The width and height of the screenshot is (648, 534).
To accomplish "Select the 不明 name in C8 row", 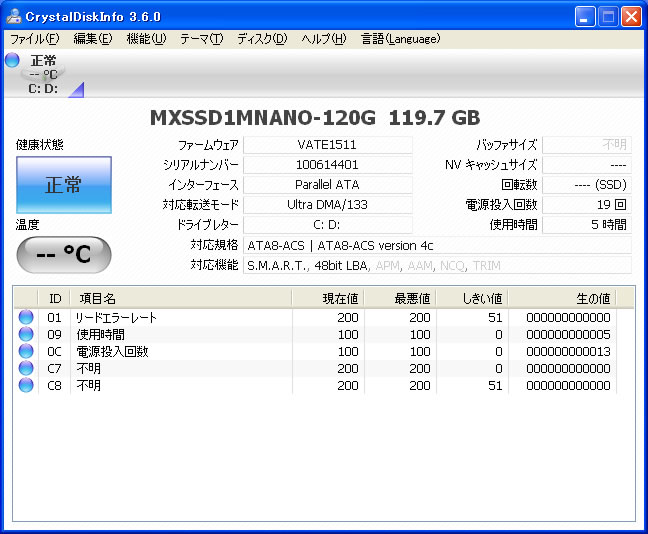I will point(88,385).
